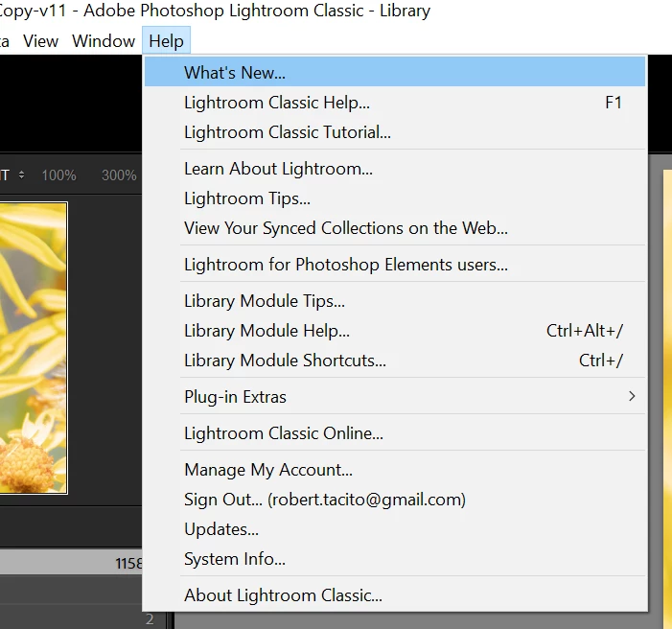Open Library Module Help...
The image size is (672, 629).
395,331
